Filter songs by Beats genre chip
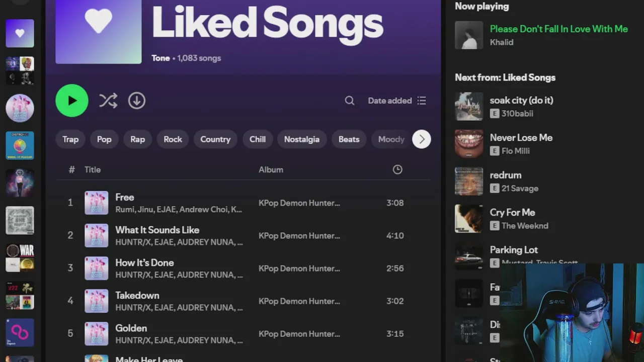Image resolution: width=644 pixels, height=362 pixels. [349, 139]
